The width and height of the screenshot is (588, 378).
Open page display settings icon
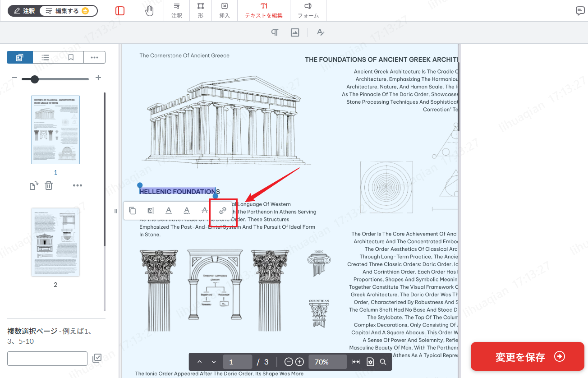[370, 362]
